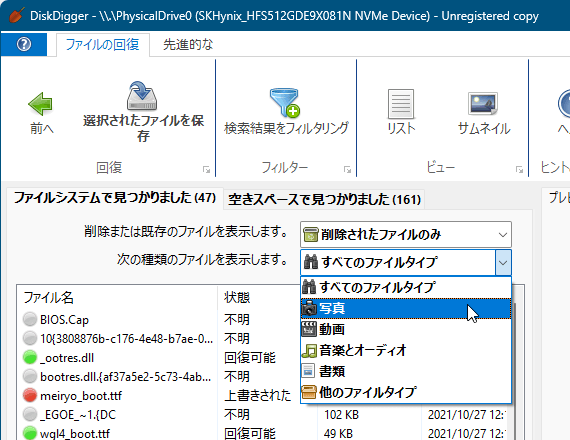The image size is (570, 440).
Task: Click the blue help question mark button
Action: [x=24, y=44]
